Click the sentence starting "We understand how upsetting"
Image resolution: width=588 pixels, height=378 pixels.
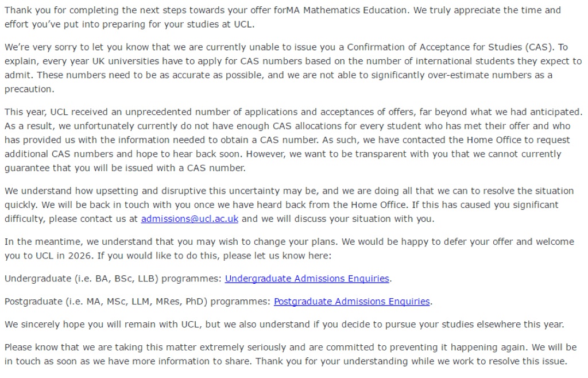point(172,191)
